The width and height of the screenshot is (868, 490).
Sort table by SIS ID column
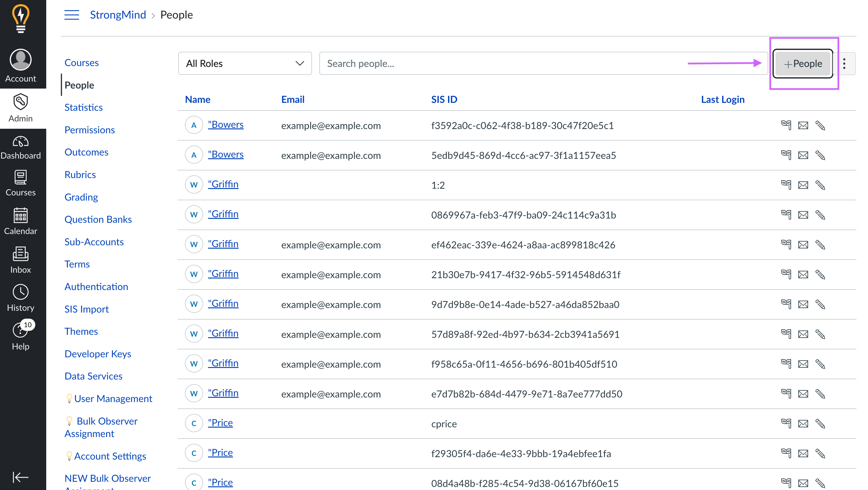(x=444, y=99)
